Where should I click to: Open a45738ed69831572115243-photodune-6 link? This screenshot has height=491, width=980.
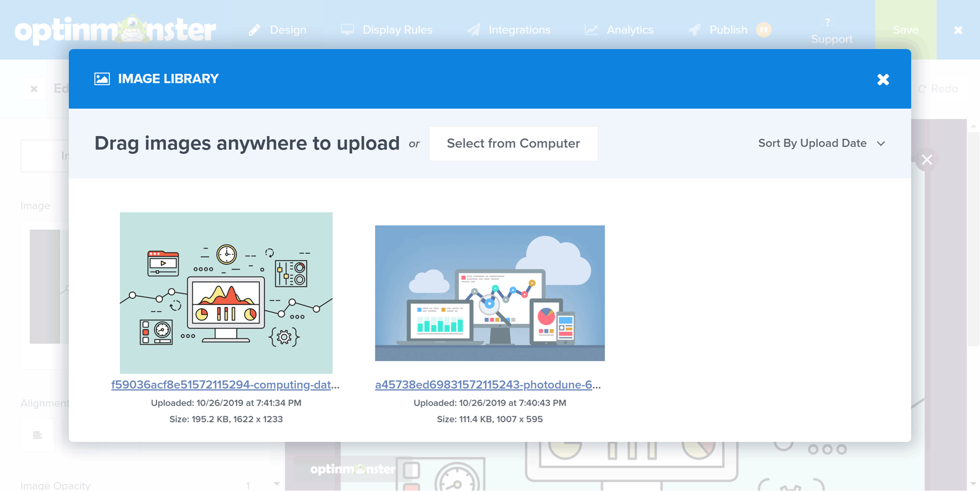pos(488,385)
